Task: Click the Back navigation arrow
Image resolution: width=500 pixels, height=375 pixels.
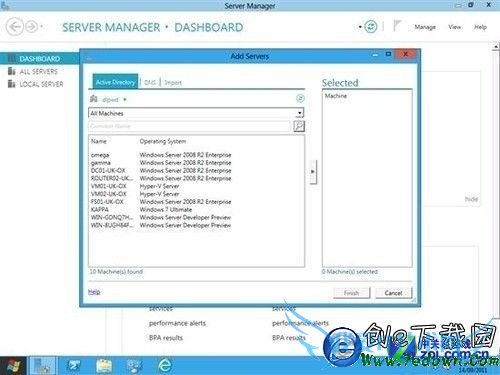Action: click(x=15, y=27)
